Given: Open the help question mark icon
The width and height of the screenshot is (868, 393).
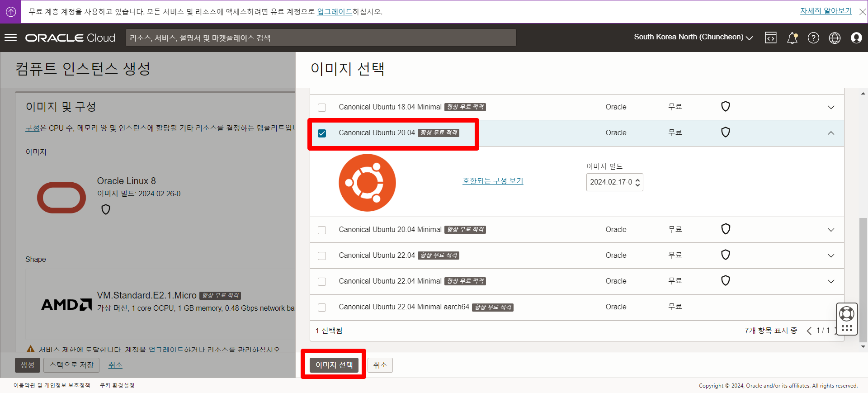Looking at the screenshot, I should tap(813, 38).
